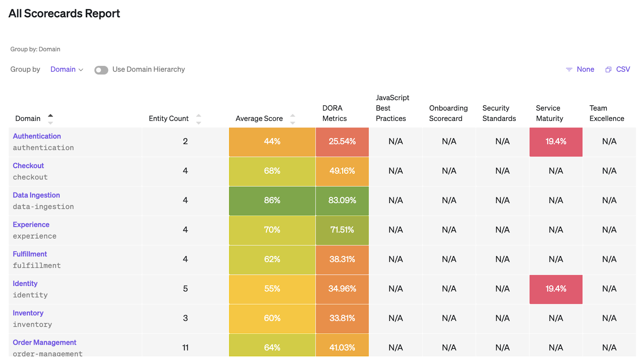Click the Service Maturity column header

click(549, 113)
